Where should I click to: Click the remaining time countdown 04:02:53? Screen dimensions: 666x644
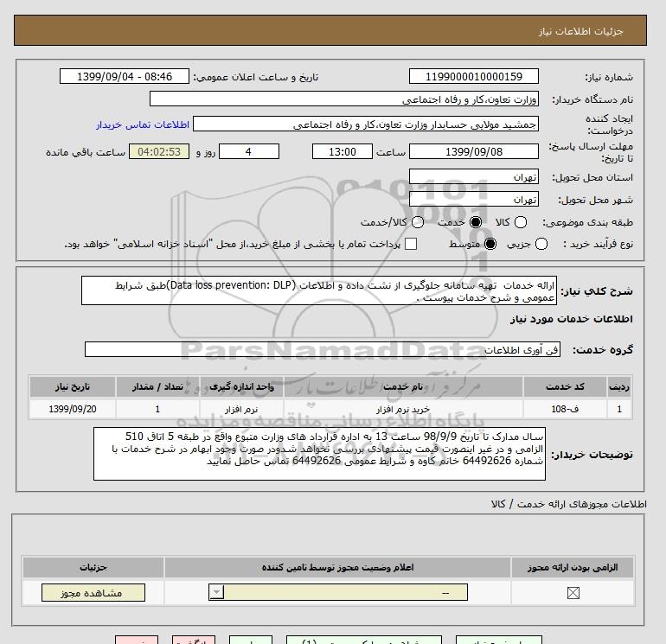pyautogui.click(x=159, y=151)
